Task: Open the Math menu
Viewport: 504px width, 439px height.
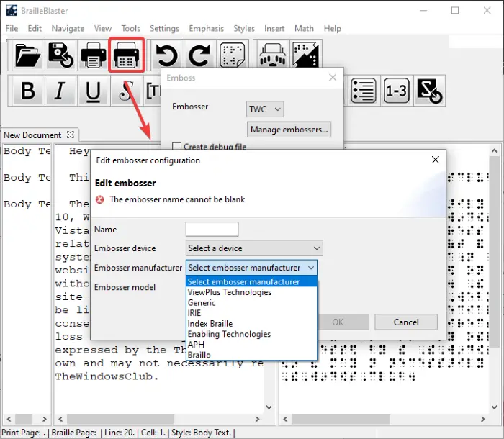Action: coord(304,28)
